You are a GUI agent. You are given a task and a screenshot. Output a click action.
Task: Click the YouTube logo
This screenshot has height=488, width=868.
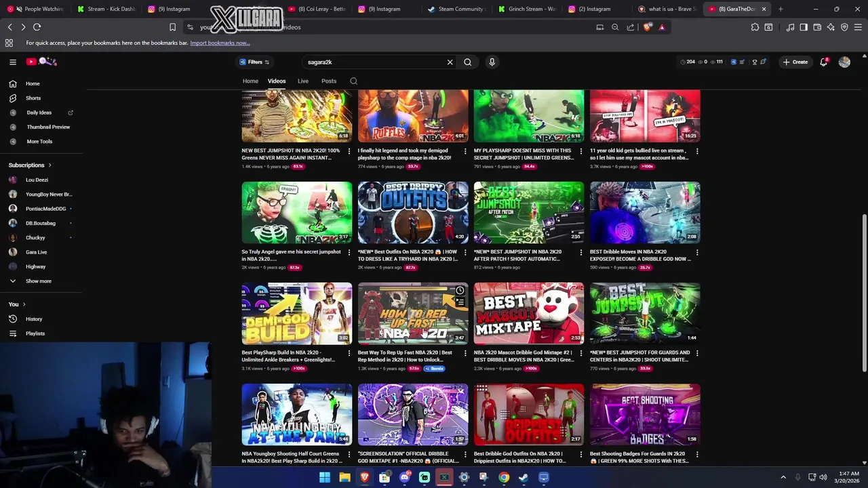42,62
